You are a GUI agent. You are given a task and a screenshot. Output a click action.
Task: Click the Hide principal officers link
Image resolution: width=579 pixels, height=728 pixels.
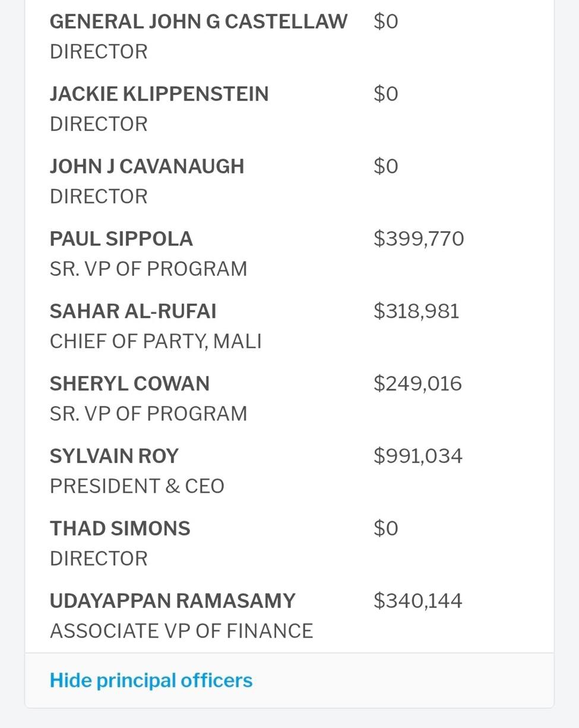click(151, 680)
